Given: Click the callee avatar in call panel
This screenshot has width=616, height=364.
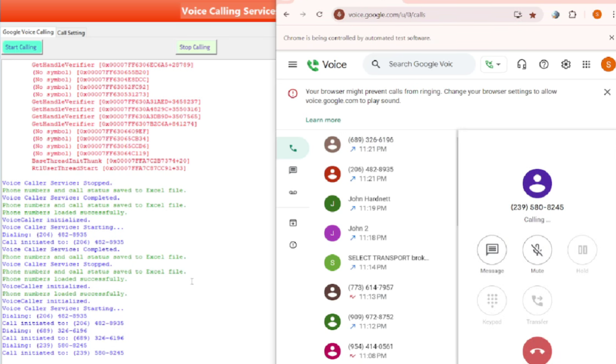Looking at the screenshot, I should [537, 183].
